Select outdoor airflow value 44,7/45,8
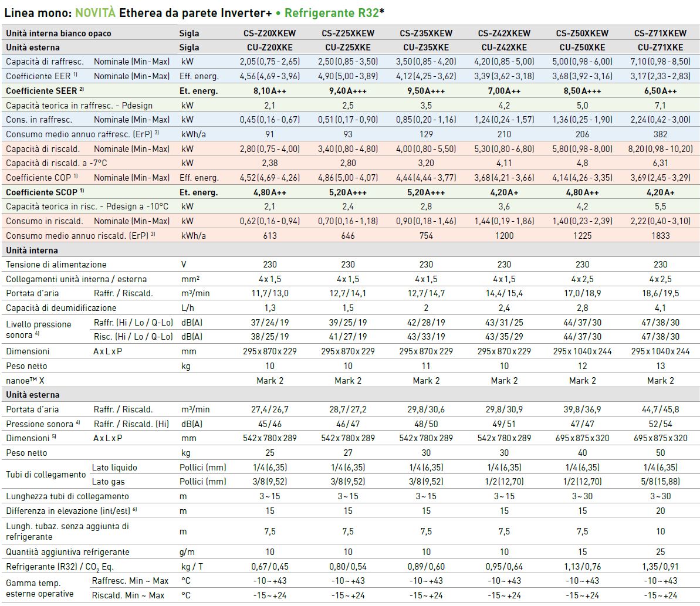The width and height of the screenshot is (700, 606). (x=660, y=409)
